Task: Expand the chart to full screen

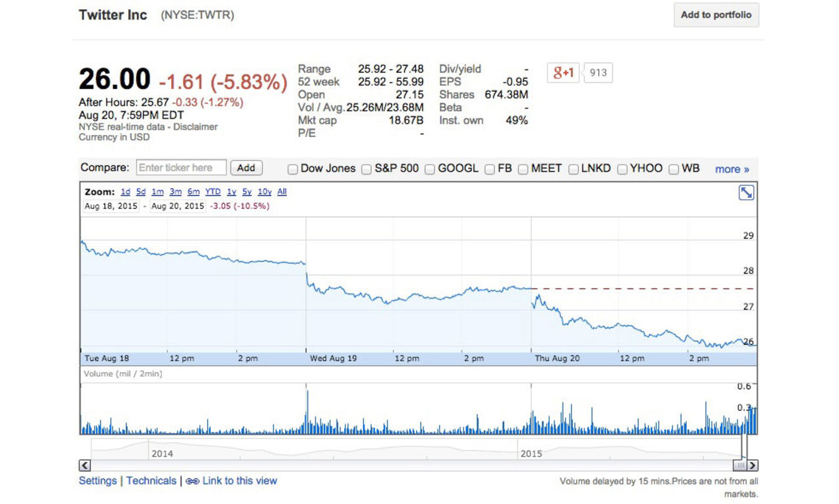Action: [x=746, y=193]
